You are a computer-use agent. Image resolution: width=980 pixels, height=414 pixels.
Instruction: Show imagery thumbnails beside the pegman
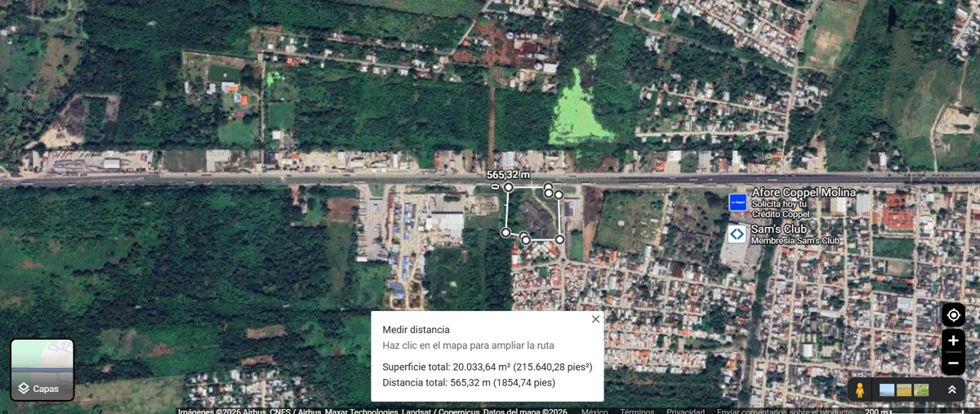point(904,390)
